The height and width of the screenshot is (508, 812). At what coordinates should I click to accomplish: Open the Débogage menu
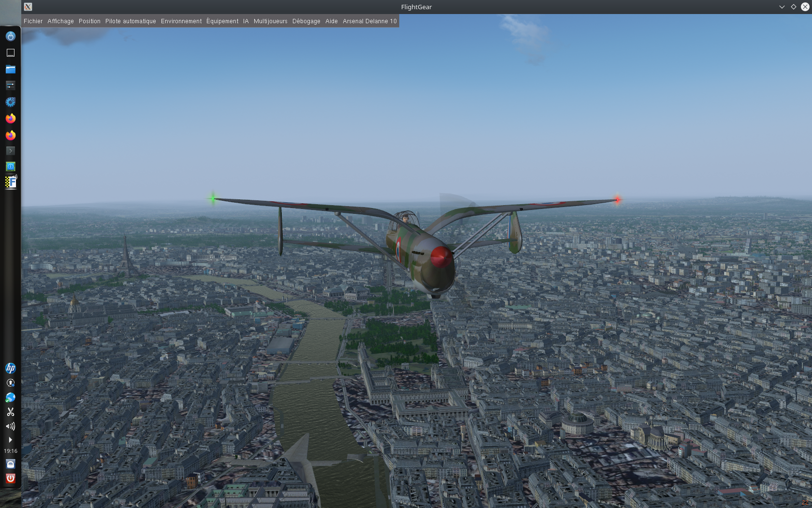coord(306,21)
